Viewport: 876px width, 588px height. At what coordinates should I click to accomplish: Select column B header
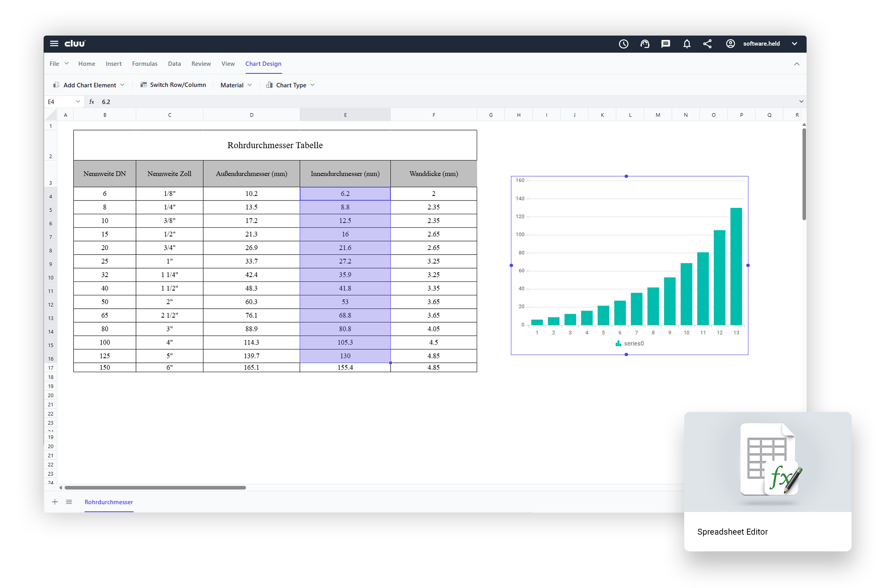105,115
